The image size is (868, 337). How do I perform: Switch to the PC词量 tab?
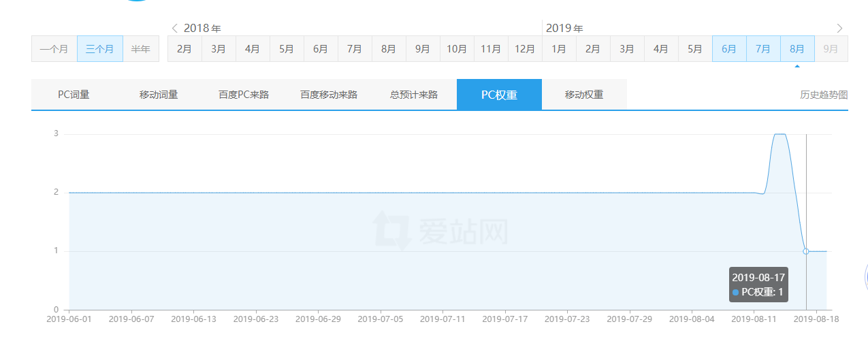(74, 95)
